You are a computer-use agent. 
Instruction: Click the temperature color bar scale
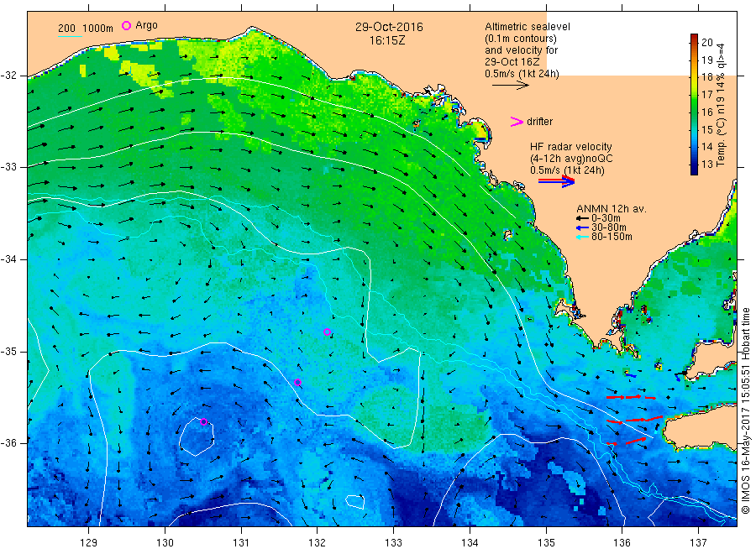tap(694, 104)
